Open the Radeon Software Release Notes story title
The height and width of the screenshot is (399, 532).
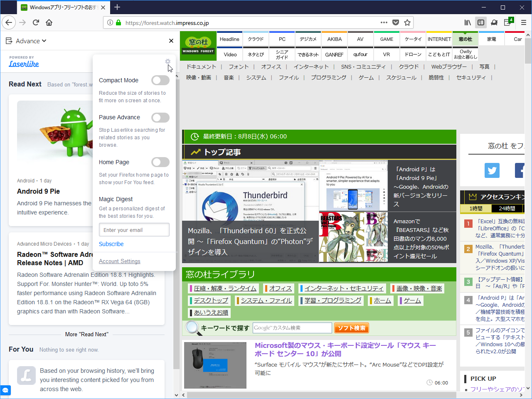click(x=55, y=259)
